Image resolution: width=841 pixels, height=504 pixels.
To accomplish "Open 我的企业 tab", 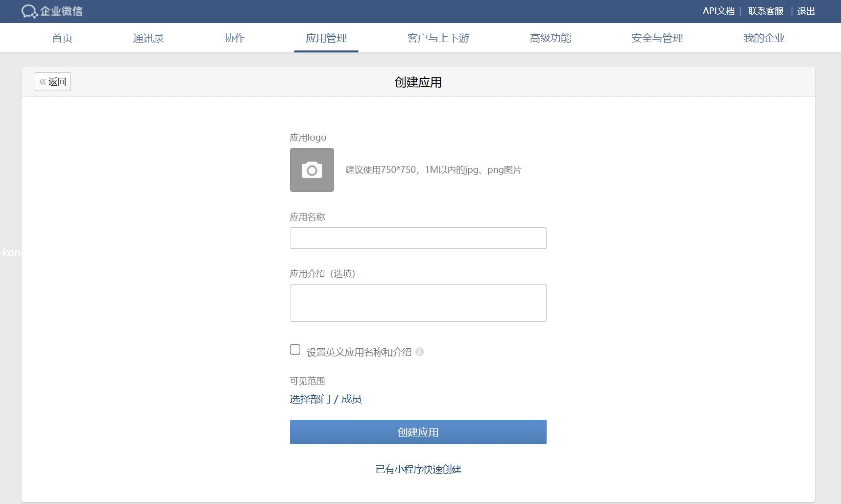I will coord(764,38).
